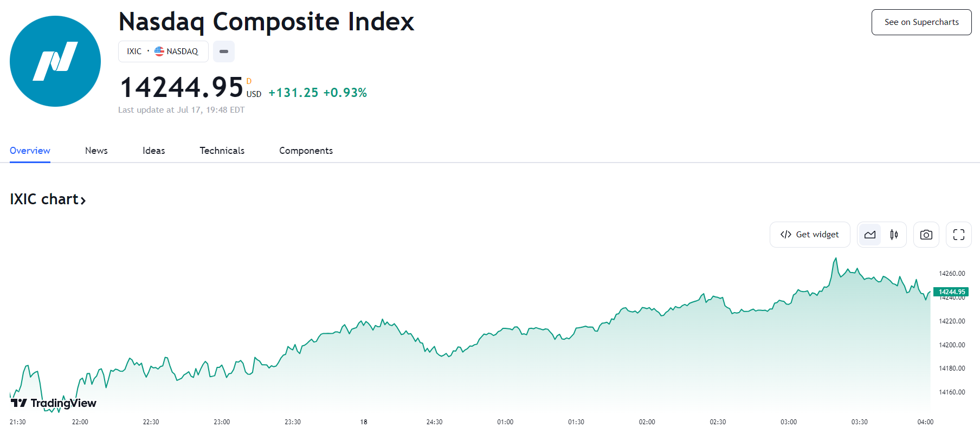Click the market status dash icon
Screen dimensions: 980x434
224,51
